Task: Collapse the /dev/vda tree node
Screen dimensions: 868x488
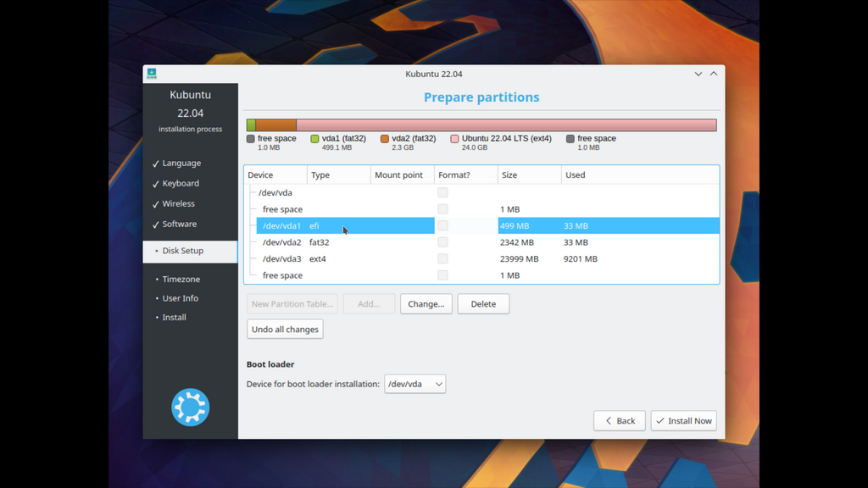Action: point(252,193)
